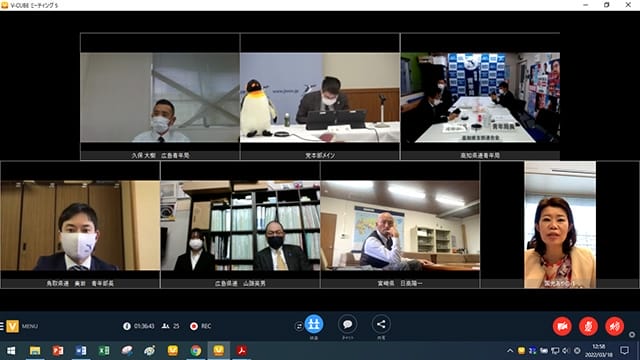Switch to the active V-CUBE taskbar icon
Viewport: 640px width, 360px height.
pos(219,351)
